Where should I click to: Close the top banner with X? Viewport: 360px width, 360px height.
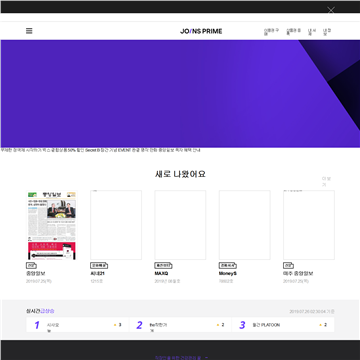[x=331, y=10]
